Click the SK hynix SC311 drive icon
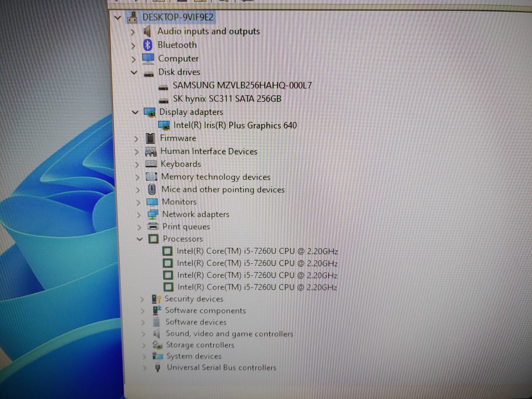Screen dimensions: 532x399 click(164, 100)
